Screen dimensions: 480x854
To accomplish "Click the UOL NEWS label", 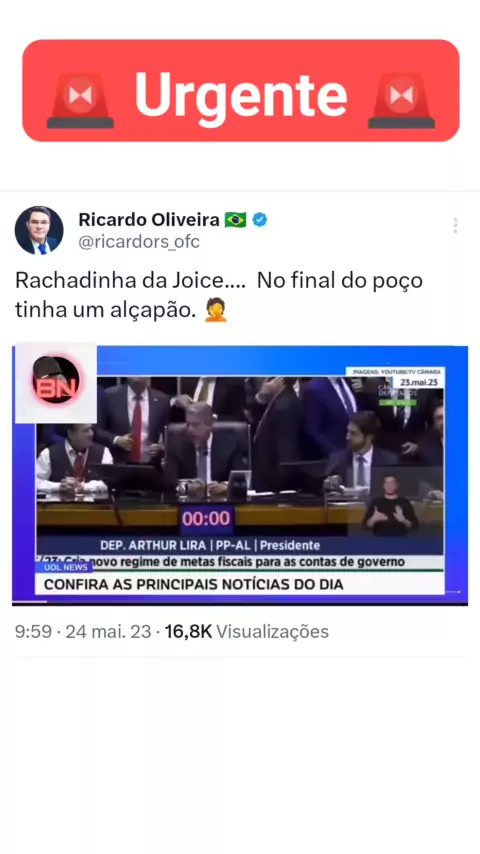I will [64, 568].
